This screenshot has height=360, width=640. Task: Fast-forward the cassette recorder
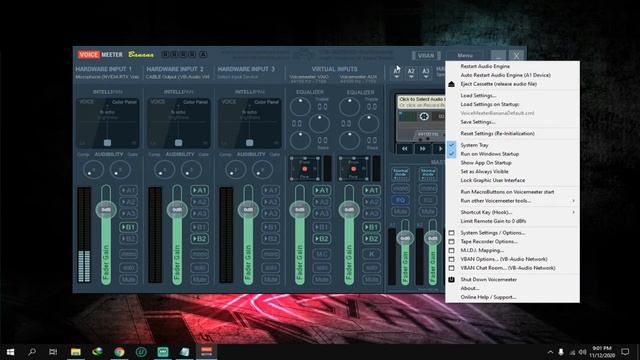[x=422, y=149]
